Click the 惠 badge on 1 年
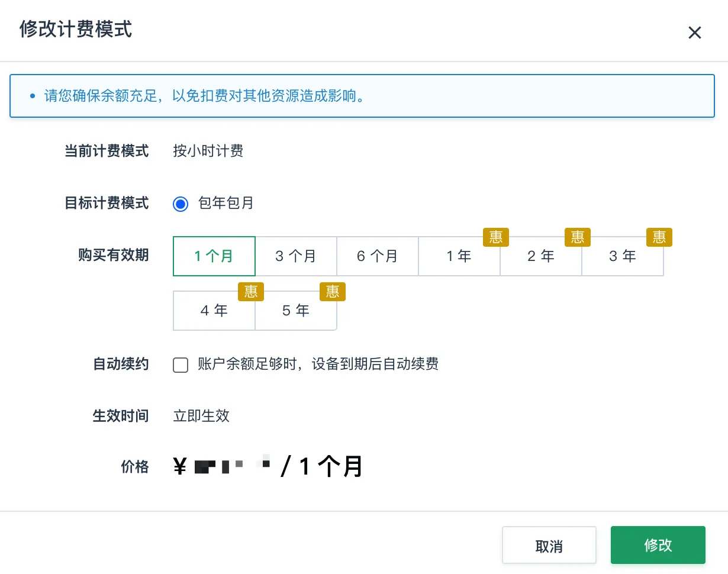 coord(496,237)
